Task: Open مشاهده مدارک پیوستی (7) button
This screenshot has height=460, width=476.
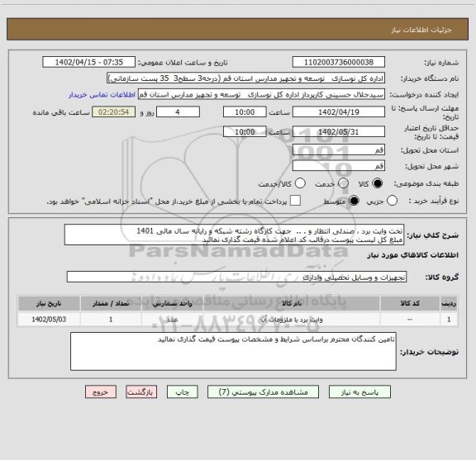Action: pyautogui.click(x=263, y=392)
